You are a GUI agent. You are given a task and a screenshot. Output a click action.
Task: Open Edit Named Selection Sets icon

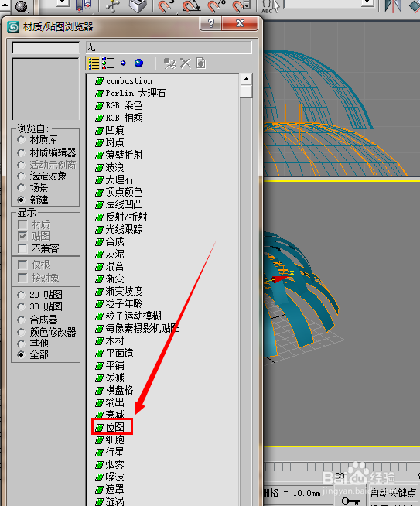(270, 6)
